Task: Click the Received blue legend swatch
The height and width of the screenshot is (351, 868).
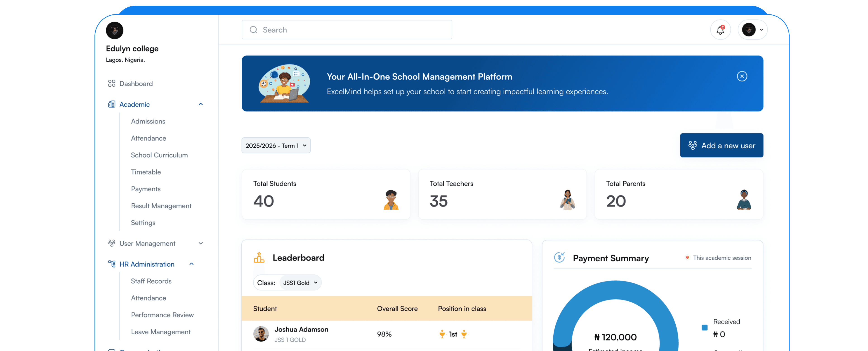Action: [704, 328]
